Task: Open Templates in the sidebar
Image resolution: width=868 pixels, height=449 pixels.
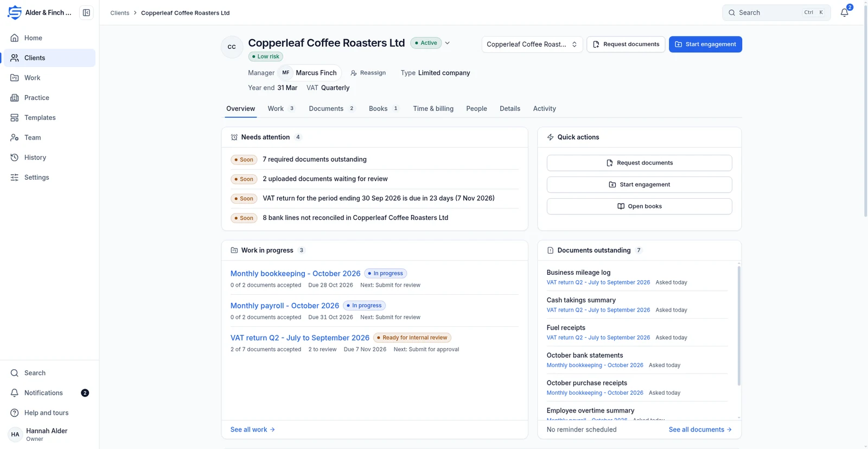Action: click(x=49, y=118)
